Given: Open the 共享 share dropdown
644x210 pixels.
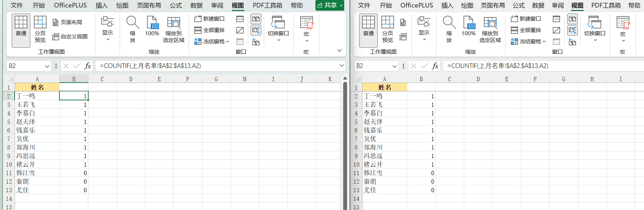Looking at the screenshot, I should tap(330, 5).
